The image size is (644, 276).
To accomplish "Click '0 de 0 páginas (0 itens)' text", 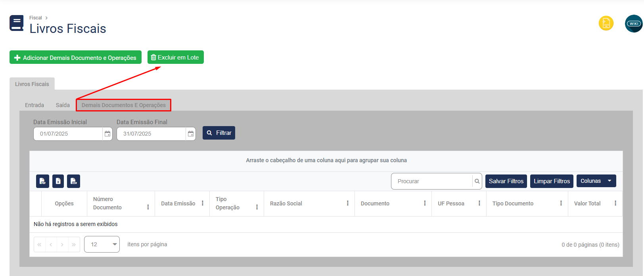I will click(590, 245).
